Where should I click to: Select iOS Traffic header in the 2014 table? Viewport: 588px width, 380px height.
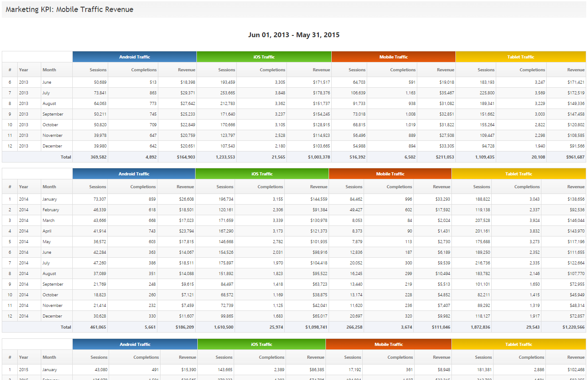point(262,174)
